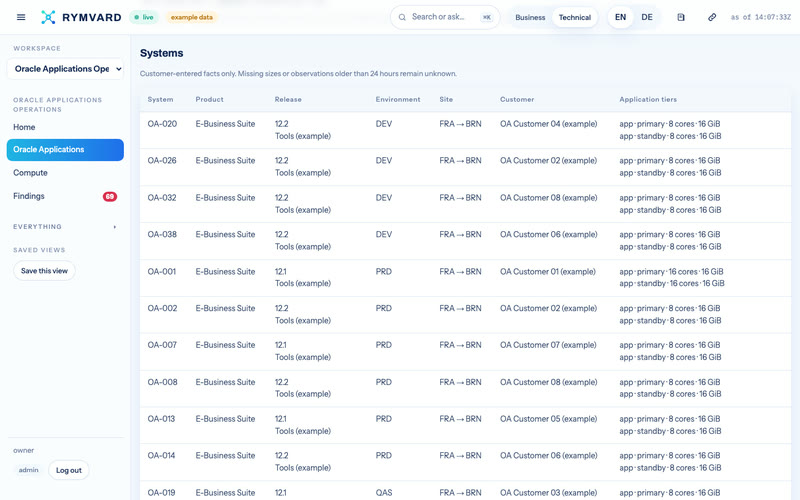Open the hamburger navigation menu
Image resolution: width=800 pixels, height=500 pixels.
[x=21, y=17]
